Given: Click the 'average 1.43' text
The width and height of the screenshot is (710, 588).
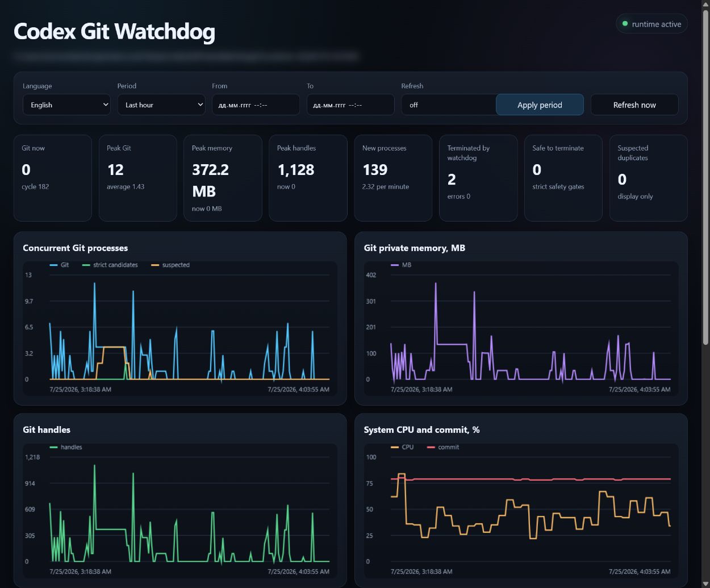Looking at the screenshot, I should pos(126,186).
